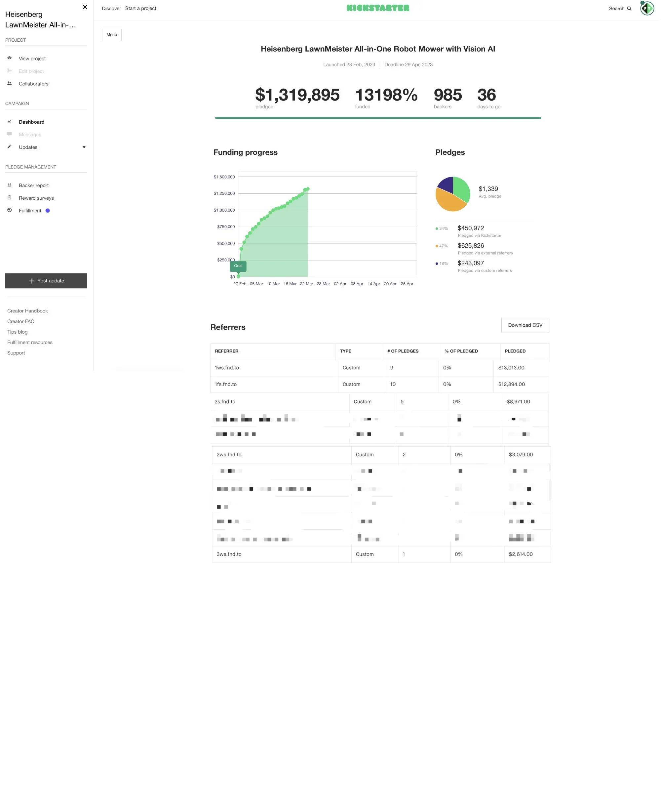Image resolution: width=661 pixels, height=812 pixels.
Task: Click the Goal marker on funding chart
Action: click(238, 266)
